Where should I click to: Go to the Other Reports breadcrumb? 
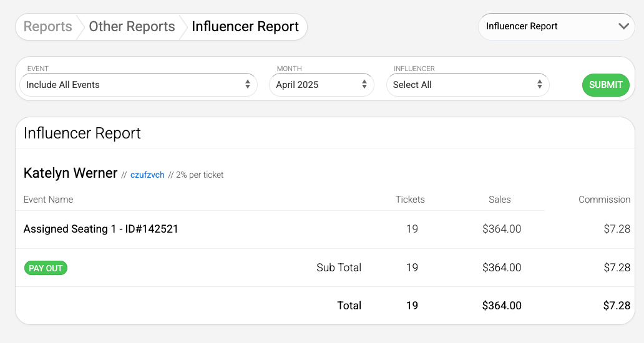[x=132, y=27]
